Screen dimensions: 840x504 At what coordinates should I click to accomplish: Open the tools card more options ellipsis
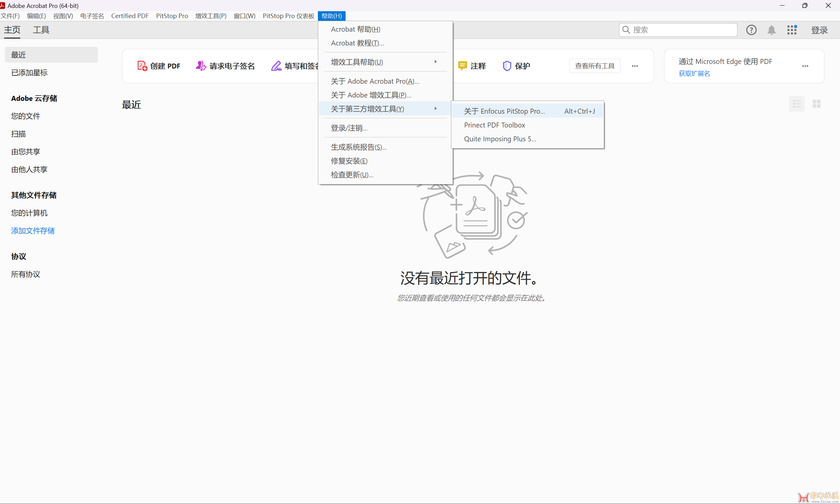coord(634,66)
